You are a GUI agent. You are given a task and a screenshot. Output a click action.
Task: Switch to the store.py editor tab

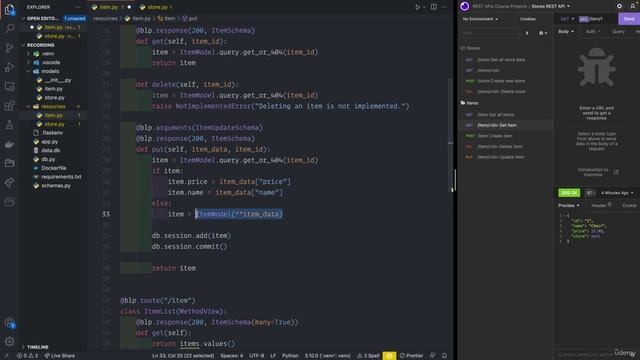[x=157, y=7]
